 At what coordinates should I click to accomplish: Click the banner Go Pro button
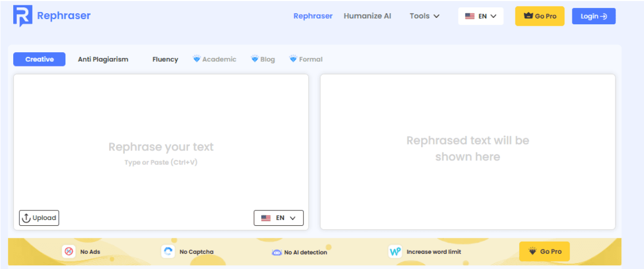pyautogui.click(x=544, y=252)
